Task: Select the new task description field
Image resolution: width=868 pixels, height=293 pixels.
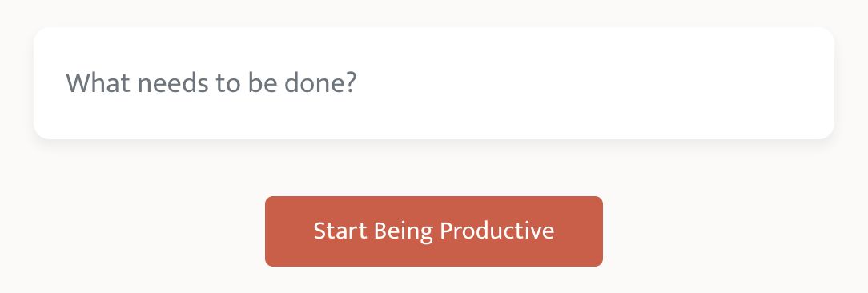Action: point(433,83)
